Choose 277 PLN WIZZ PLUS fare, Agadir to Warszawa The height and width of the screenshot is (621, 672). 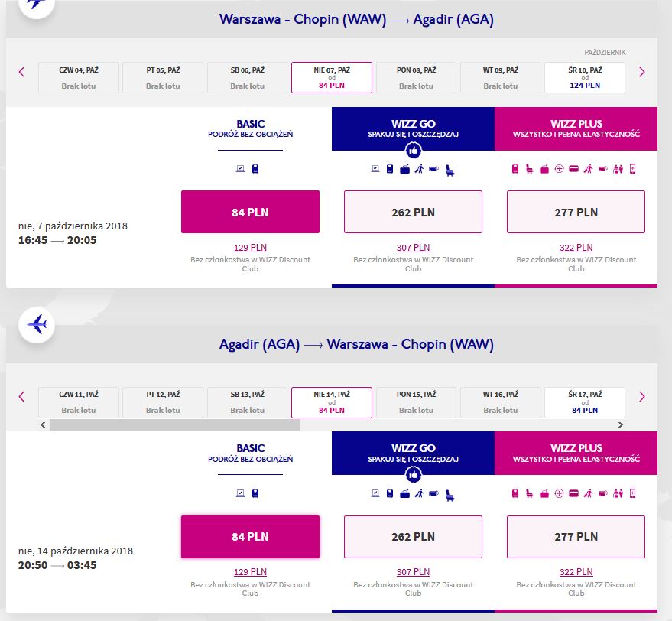[x=576, y=537]
